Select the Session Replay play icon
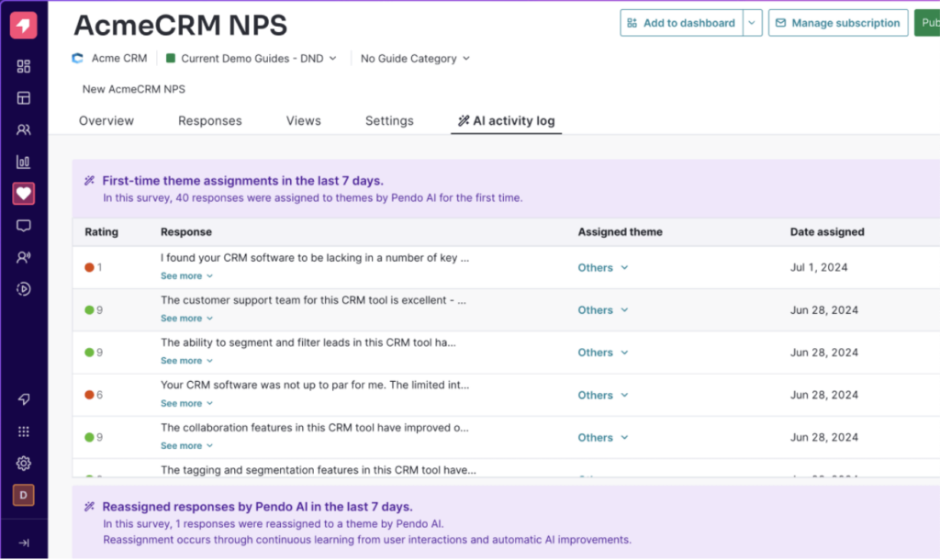 click(23, 289)
